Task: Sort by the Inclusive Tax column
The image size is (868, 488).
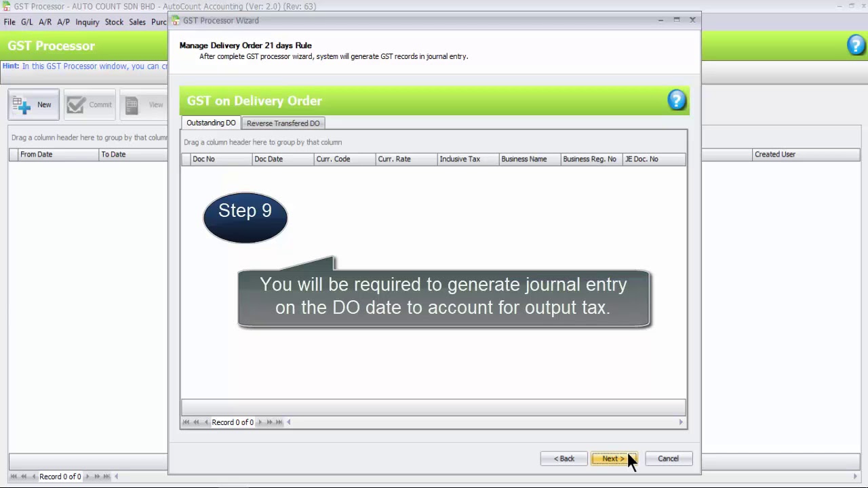Action: 468,159
